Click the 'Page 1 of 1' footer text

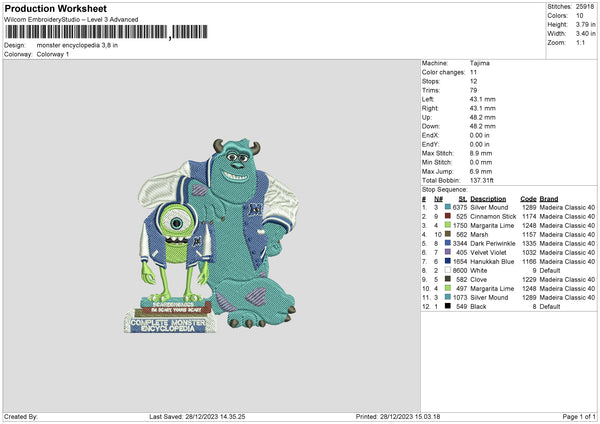(579, 416)
